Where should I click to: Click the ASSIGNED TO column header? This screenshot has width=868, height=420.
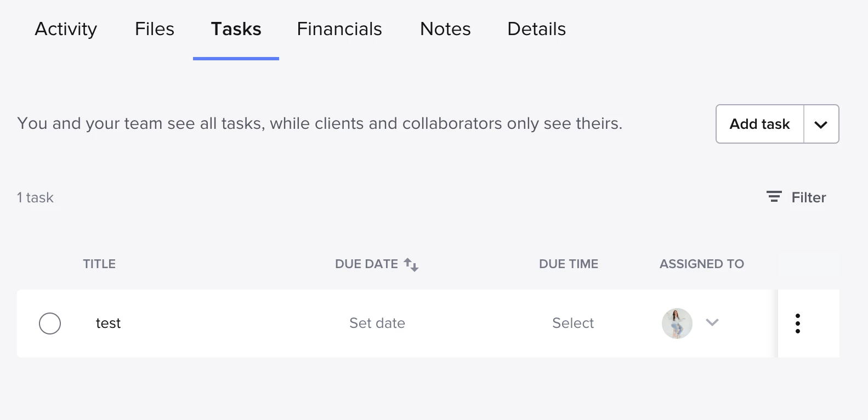[701, 264]
